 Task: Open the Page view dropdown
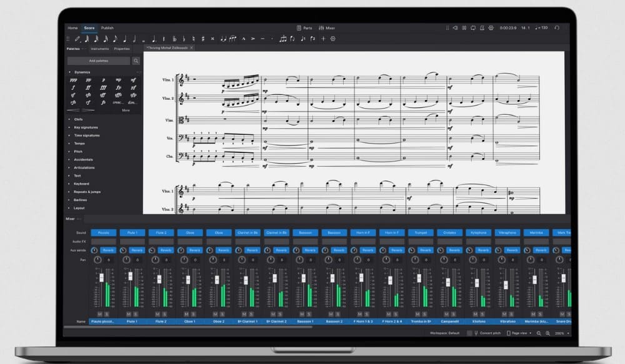coord(521,333)
